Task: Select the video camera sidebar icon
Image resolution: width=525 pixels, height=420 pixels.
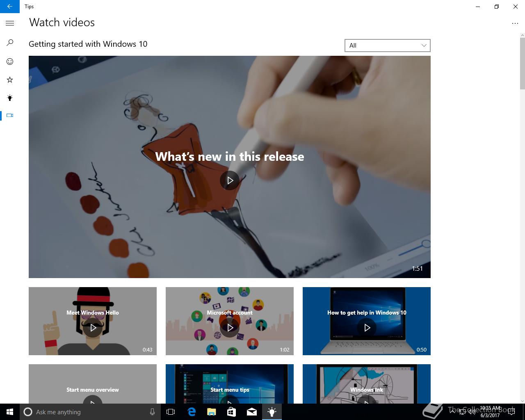Action: [10, 115]
